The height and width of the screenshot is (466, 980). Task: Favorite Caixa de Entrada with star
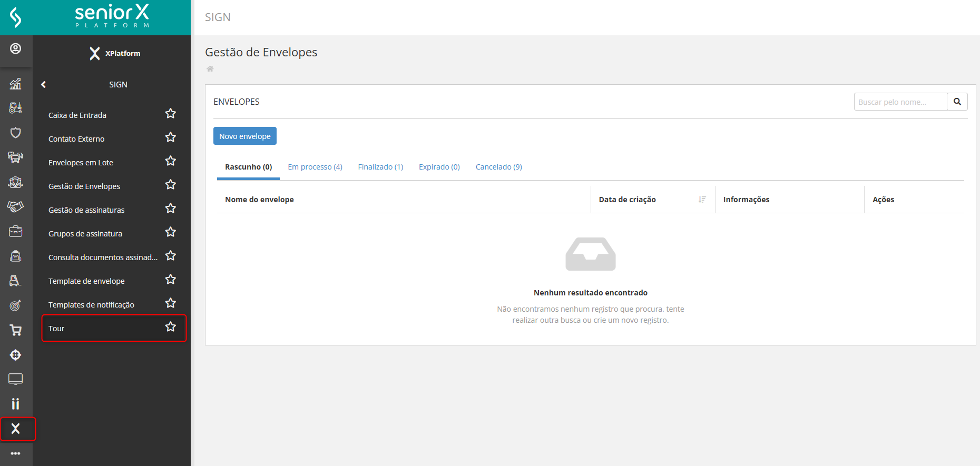[x=171, y=114]
